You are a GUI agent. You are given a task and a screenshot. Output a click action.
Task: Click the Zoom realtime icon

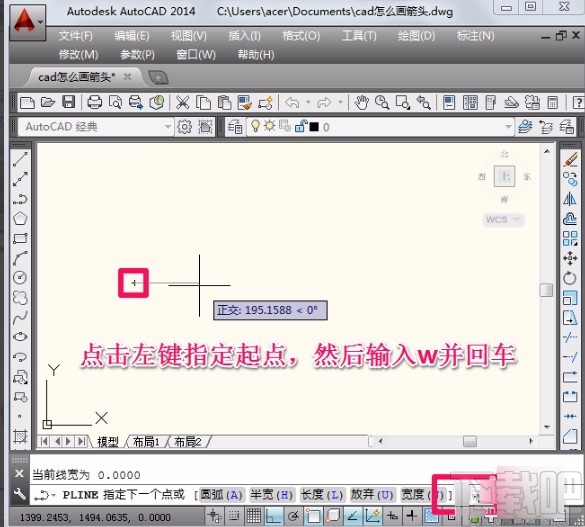click(382, 102)
